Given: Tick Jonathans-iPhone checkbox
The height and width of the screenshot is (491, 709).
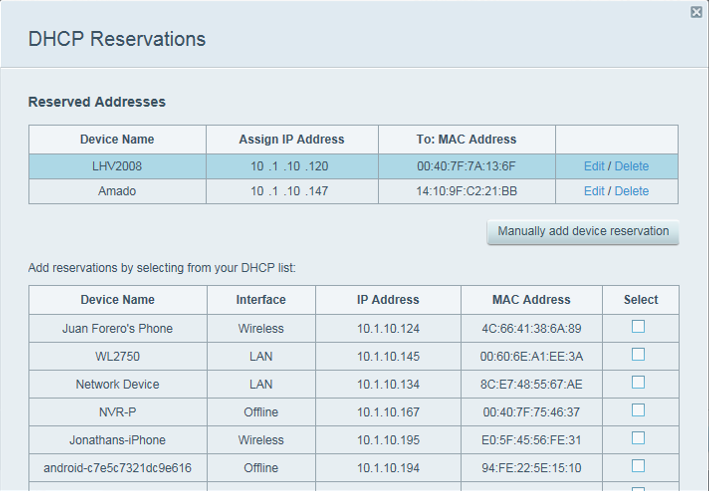Looking at the screenshot, I should (638, 439).
